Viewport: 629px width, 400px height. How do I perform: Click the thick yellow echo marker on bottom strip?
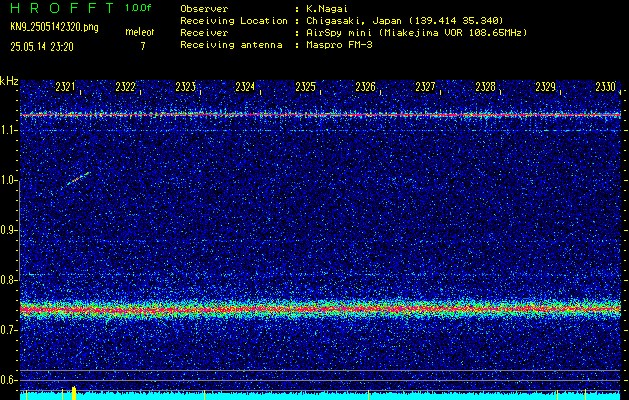pyautogui.click(x=74, y=393)
